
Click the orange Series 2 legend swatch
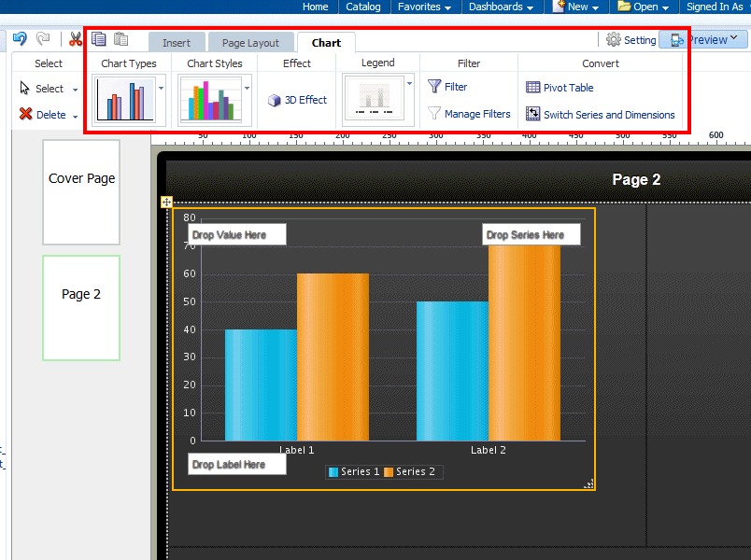click(389, 472)
